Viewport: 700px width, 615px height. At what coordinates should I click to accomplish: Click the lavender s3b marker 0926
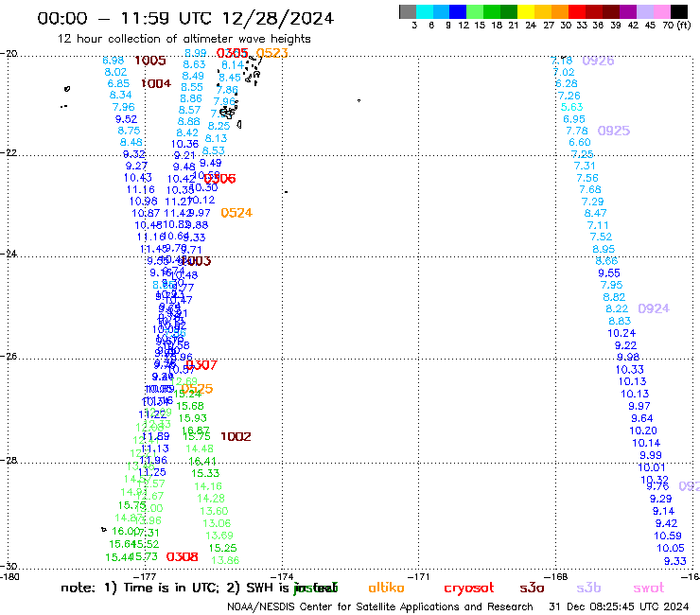click(598, 61)
